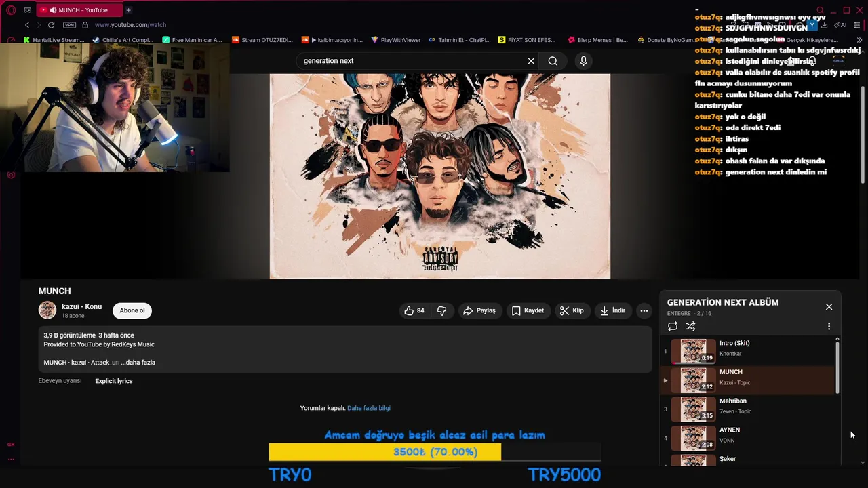The image size is (868, 488).
Task: Open Tahmin Et - ChatPl... bookmark
Action: point(459,40)
